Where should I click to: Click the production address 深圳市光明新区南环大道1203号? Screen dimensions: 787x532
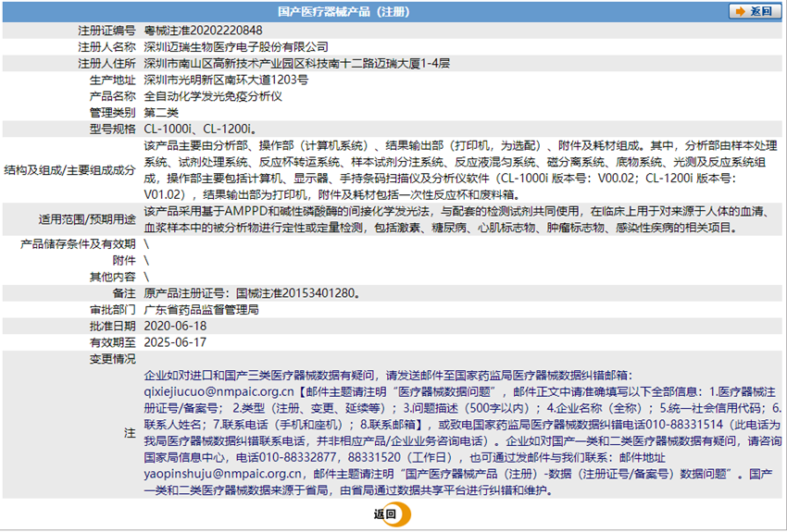click(x=226, y=80)
